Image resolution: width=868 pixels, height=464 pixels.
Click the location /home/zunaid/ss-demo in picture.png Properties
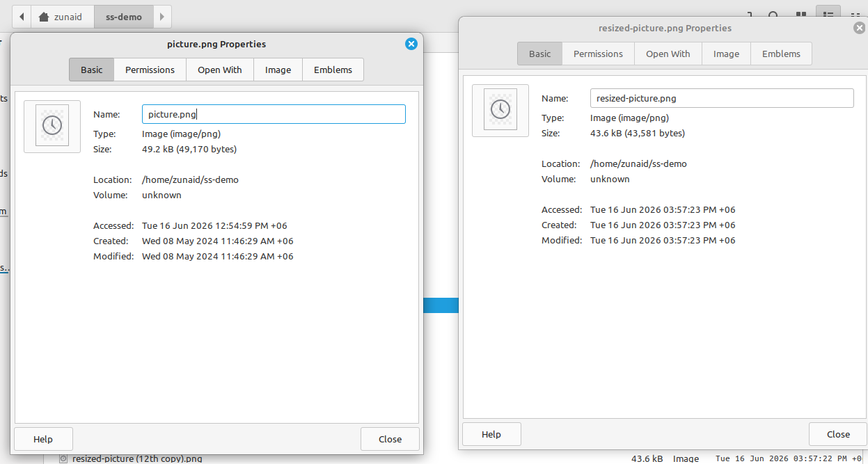190,179
